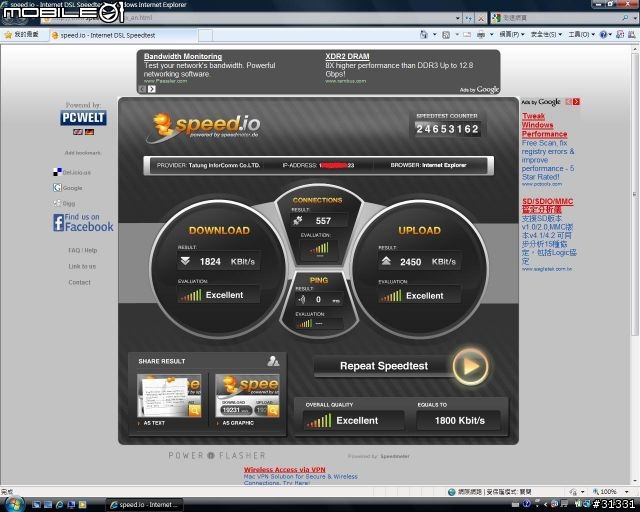Click the address bar Stop X button

pos(482,18)
